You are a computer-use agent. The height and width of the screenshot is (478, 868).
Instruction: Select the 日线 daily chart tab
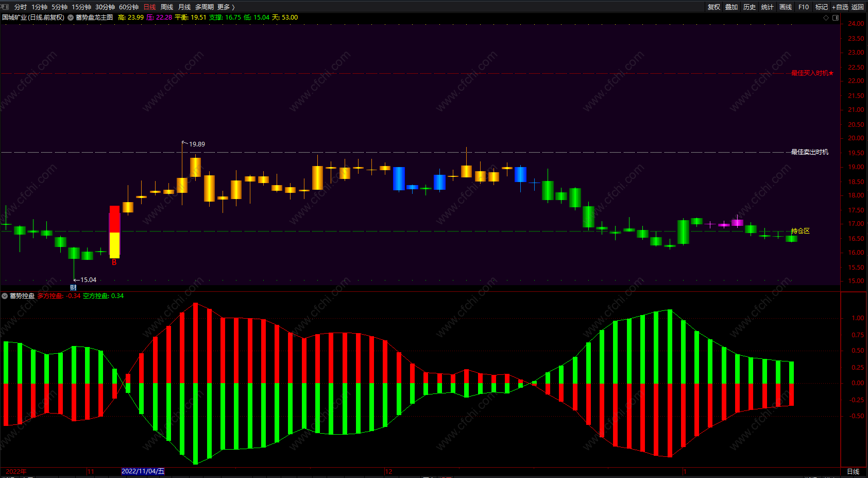(x=149, y=7)
